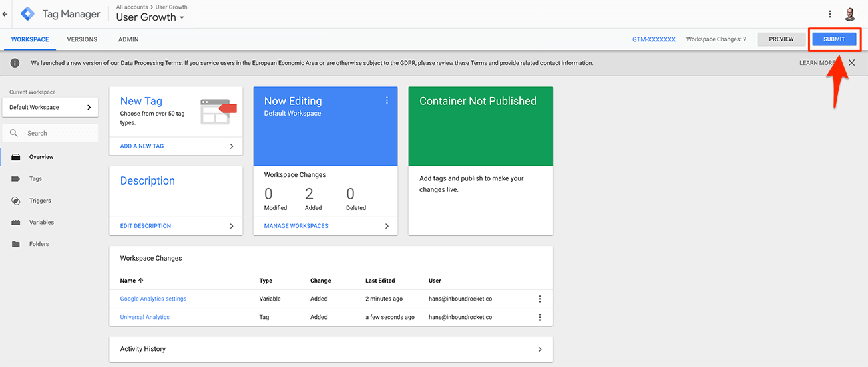Open three-dot menu on Now Editing card
The image size is (868, 367).
tap(387, 100)
